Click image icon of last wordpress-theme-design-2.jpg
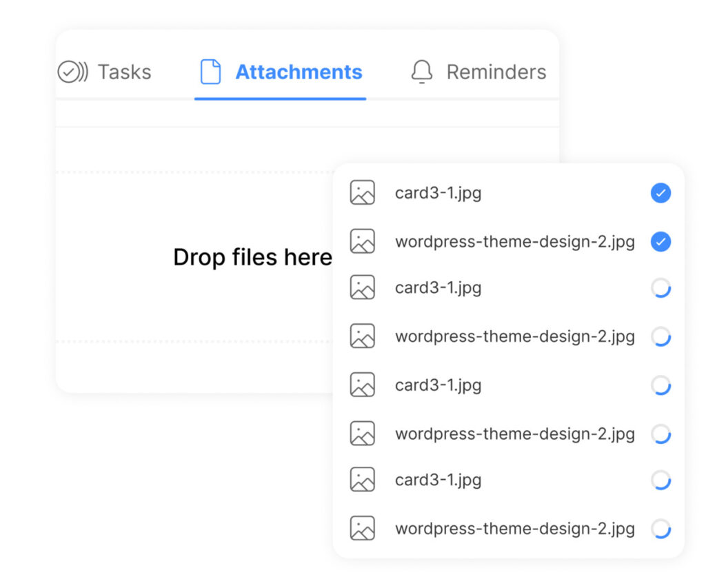The image size is (706, 588). coord(362,529)
